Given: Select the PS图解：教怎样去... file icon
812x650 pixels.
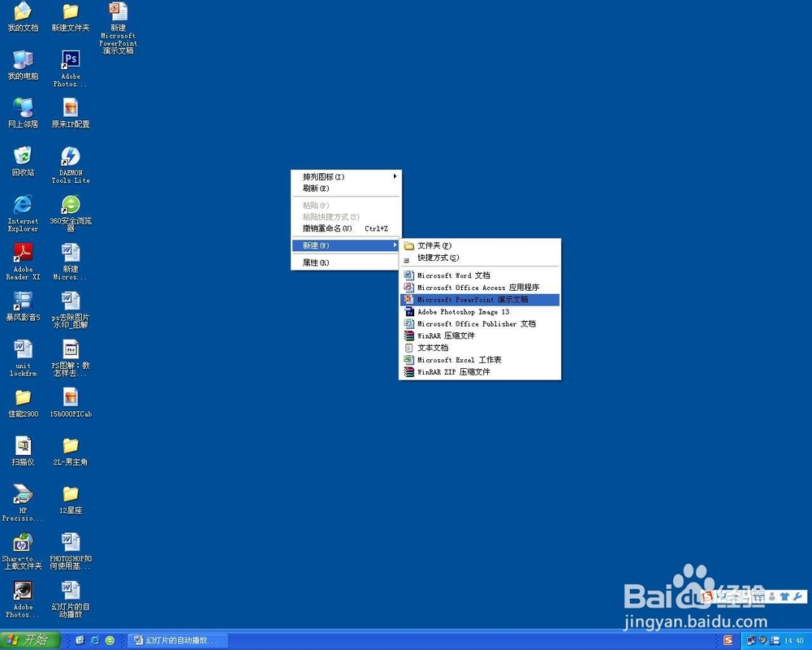Looking at the screenshot, I should (x=71, y=357).
